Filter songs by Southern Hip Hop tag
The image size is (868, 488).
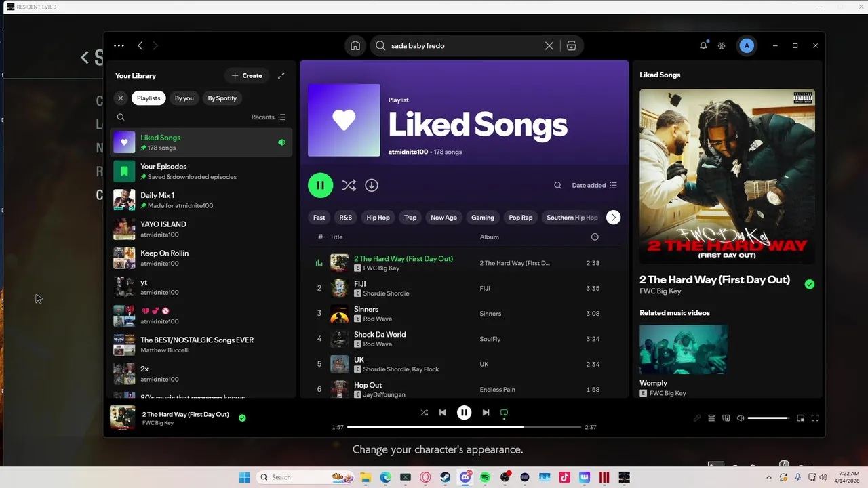[x=572, y=218]
